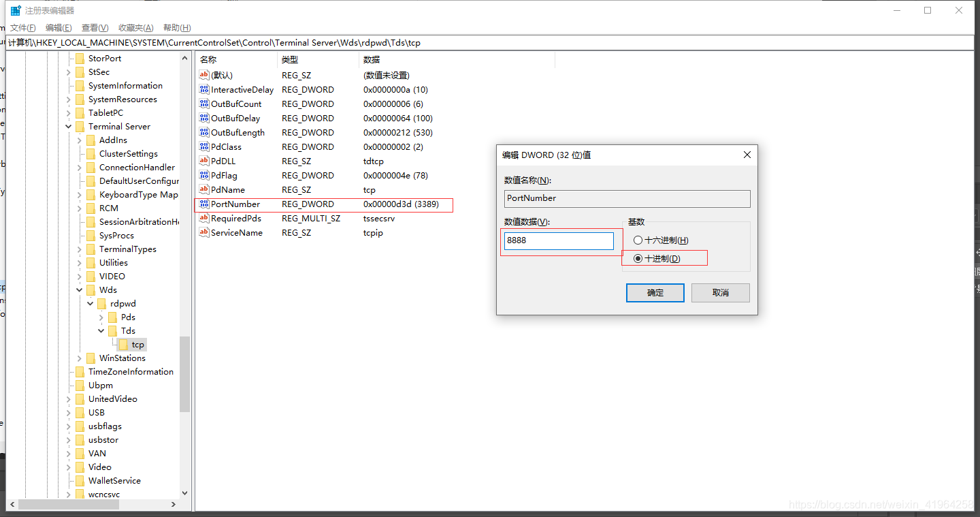980x517 pixels.
Task: Click the registry path address bar
Action: 490,42
